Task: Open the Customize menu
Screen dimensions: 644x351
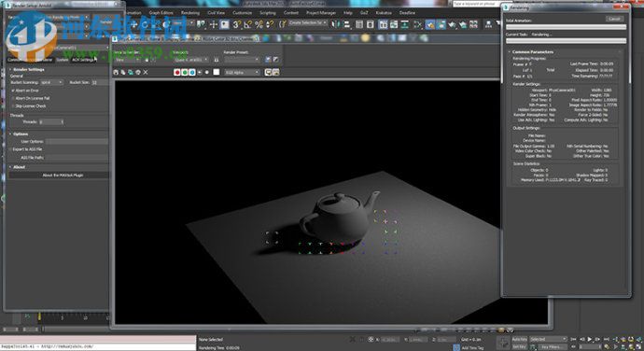Action: pos(243,13)
